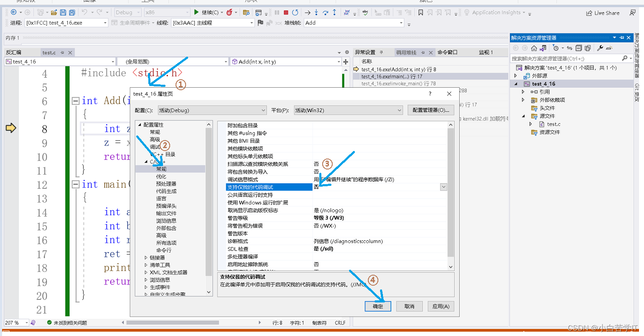Image resolution: width=644 pixels, height=336 pixels.
Task: Open the thread dropdown showing 主线程
Action: (x=212, y=23)
